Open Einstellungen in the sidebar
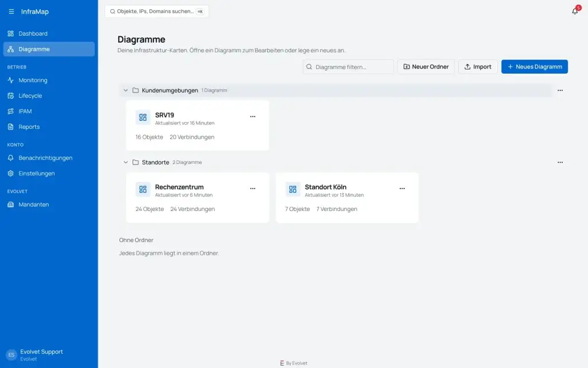Screen dimensions: 588x368 click(49, 174)
